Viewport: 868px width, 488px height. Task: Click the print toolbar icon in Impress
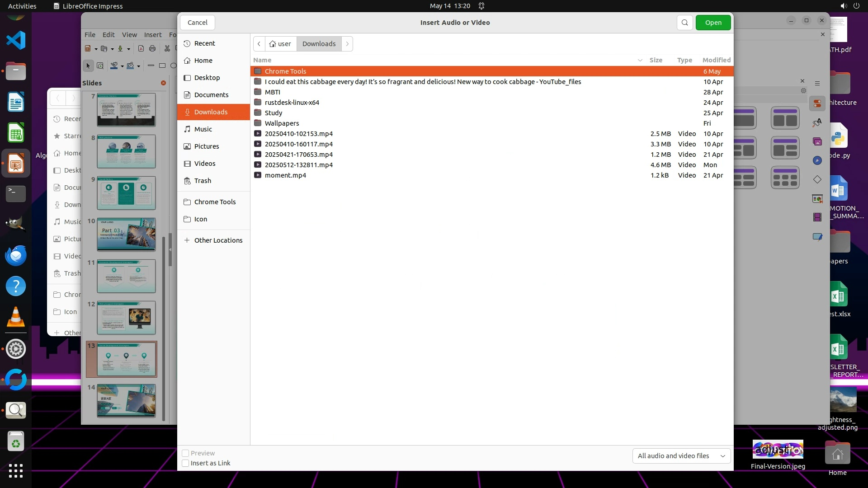pos(152,49)
